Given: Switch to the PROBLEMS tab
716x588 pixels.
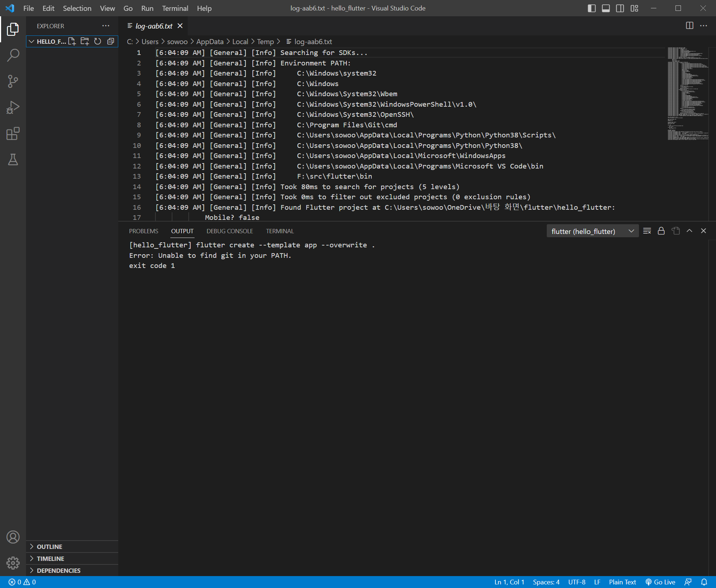Looking at the screenshot, I should point(144,231).
